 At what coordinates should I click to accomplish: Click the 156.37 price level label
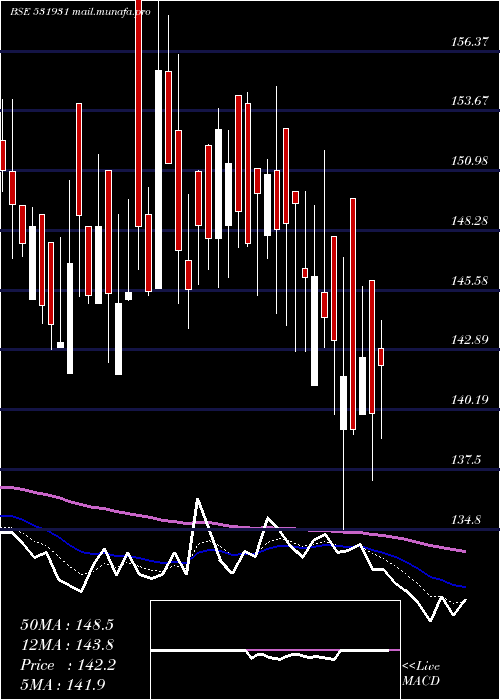[470, 42]
